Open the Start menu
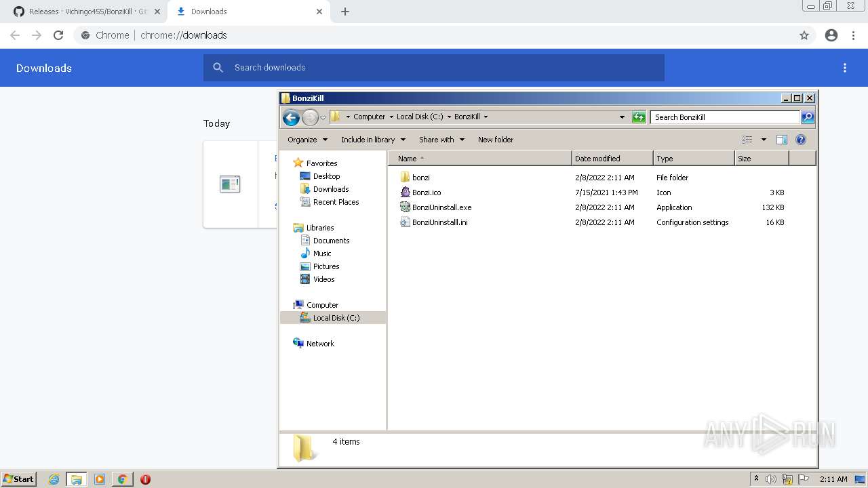The width and height of the screenshot is (868, 488). click(19, 479)
